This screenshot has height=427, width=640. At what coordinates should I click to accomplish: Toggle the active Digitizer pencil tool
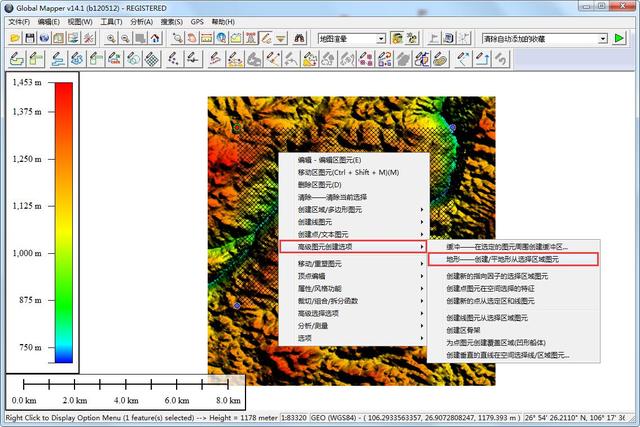pos(266,38)
